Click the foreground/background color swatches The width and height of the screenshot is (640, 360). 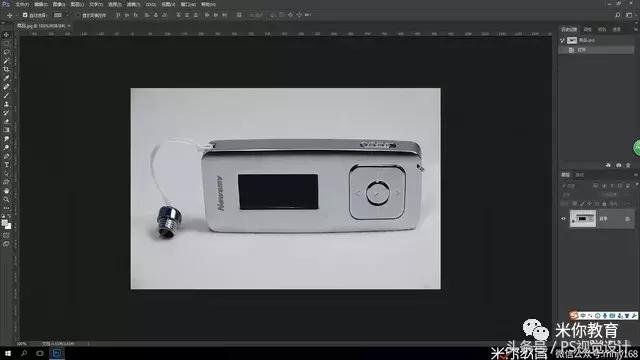tap(6, 224)
